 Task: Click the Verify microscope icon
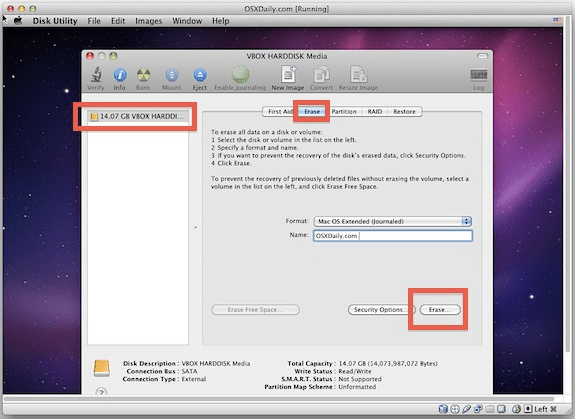click(96, 75)
